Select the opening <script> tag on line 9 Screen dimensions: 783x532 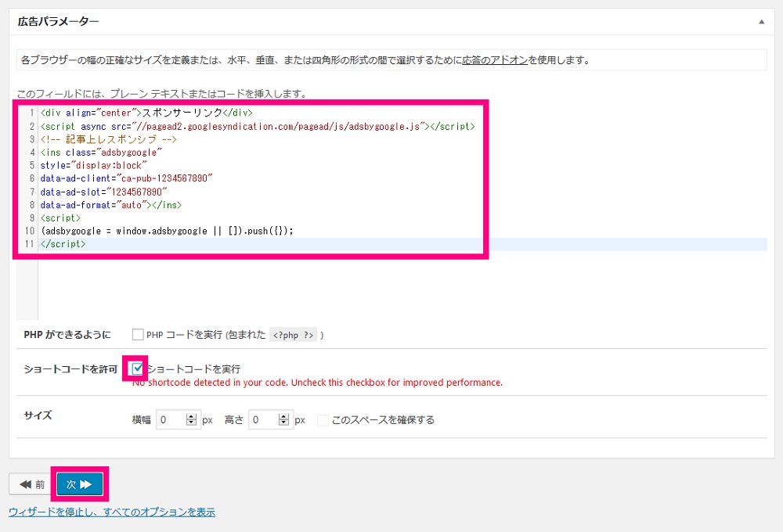point(60,217)
